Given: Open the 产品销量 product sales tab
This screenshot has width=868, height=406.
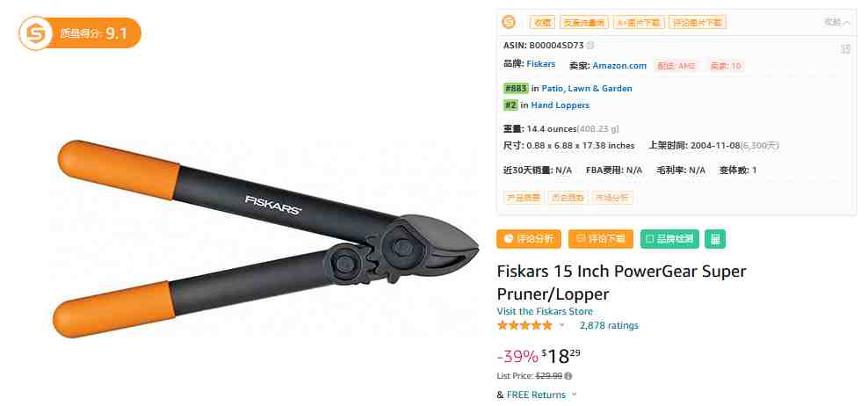Looking at the screenshot, I should pos(523,198).
